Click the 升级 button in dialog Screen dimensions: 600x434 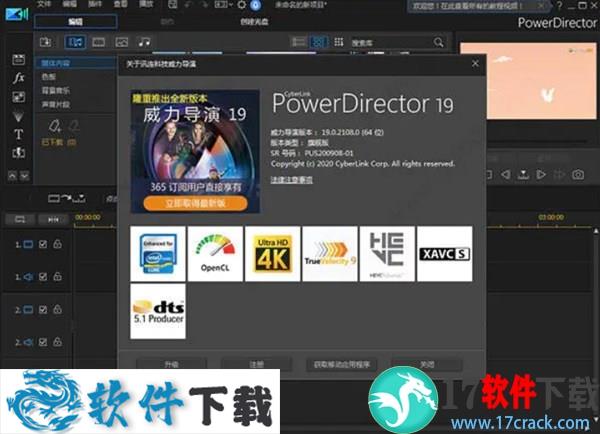pos(171,364)
